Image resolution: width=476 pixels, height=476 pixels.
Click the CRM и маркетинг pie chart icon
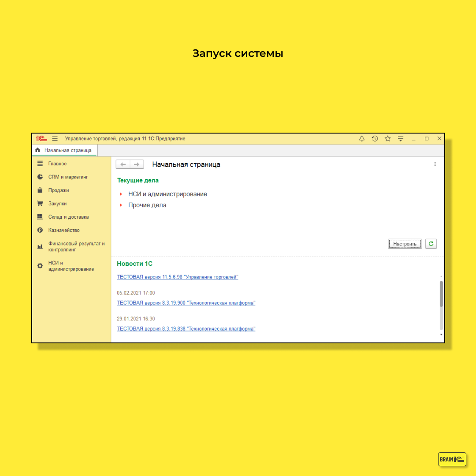(40, 177)
